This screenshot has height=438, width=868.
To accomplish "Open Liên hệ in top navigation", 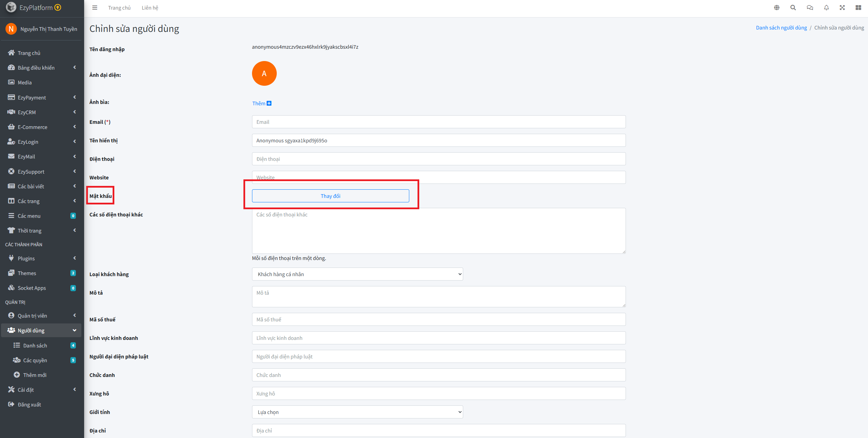I will click(x=150, y=8).
